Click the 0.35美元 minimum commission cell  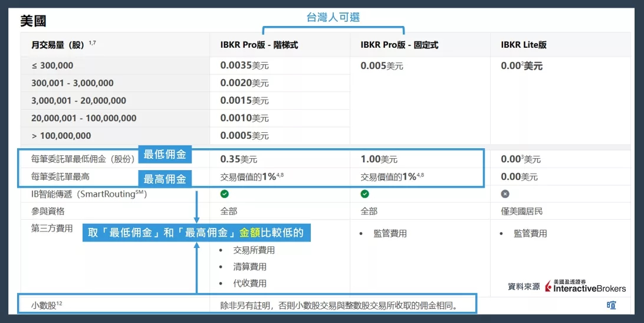click(x=239, y=159)
